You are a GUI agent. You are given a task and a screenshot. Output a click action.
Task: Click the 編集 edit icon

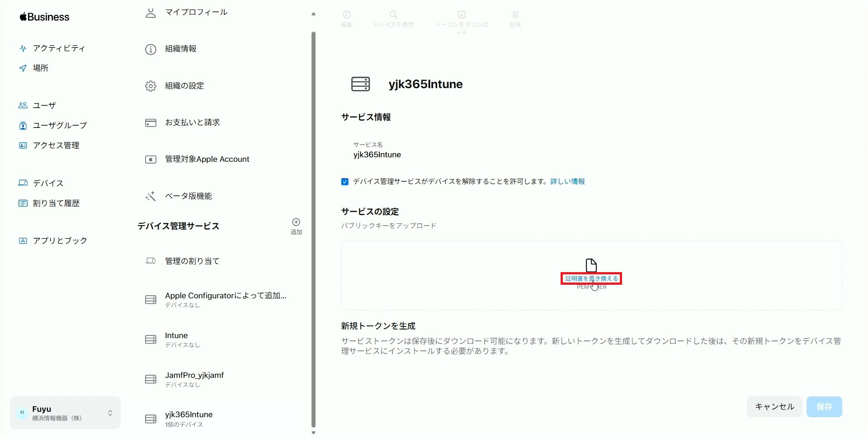[x=347, y=14]
